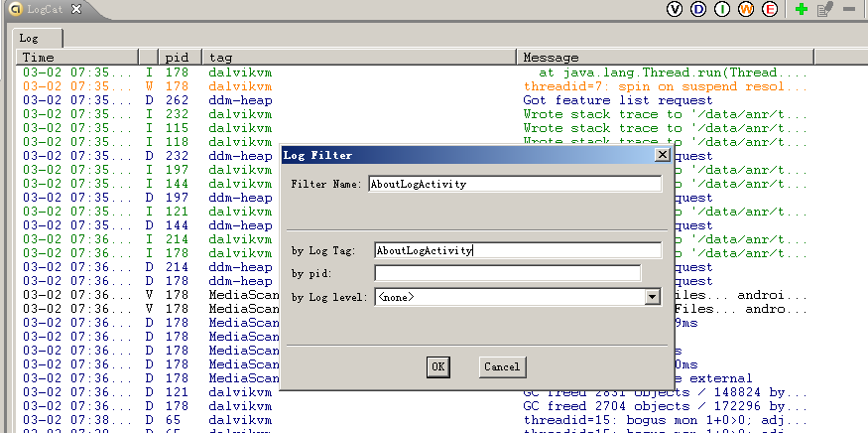The height and width of the screenshot is (433, 868).
Task: Add a new filter with green plus
Action: point(801,9)
